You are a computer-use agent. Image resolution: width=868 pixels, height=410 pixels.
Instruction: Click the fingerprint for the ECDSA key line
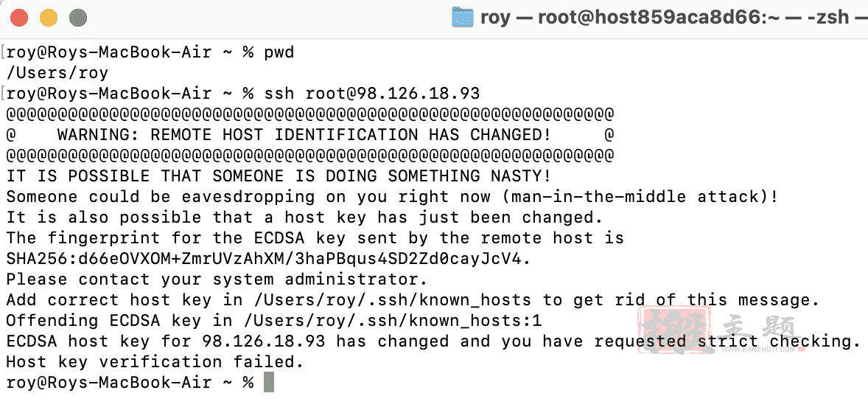(x=315, y=237)
